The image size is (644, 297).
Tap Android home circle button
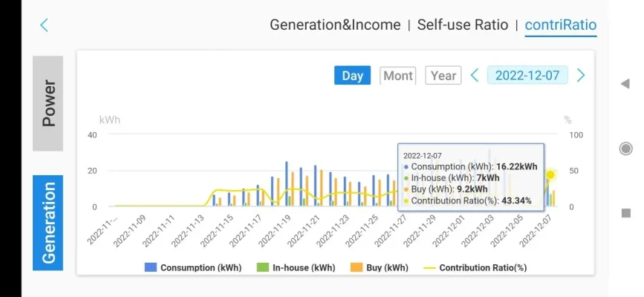625,148
